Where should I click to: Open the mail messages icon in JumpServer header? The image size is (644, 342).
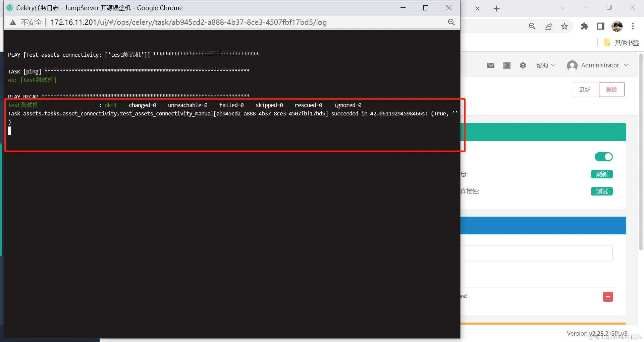coord(491,65)
